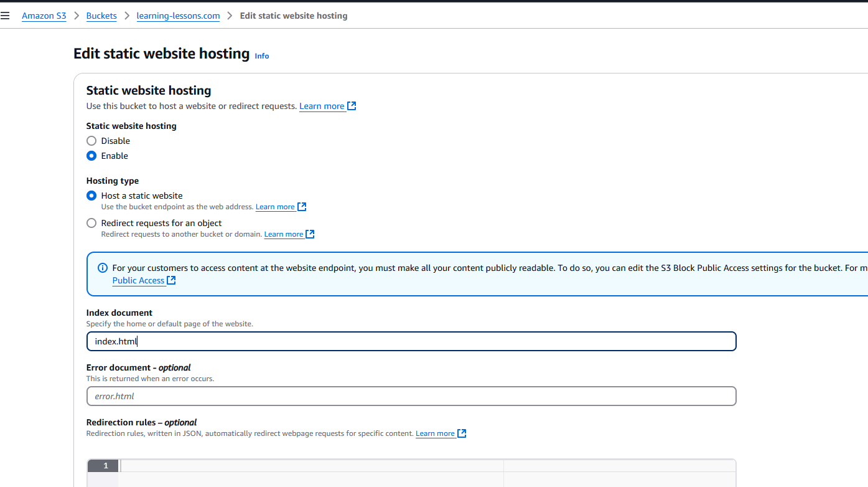Image resolution: width=868 pixels, height=487 pixels.
Task: Click external link icon after hosting description
Action: point(352,106)
